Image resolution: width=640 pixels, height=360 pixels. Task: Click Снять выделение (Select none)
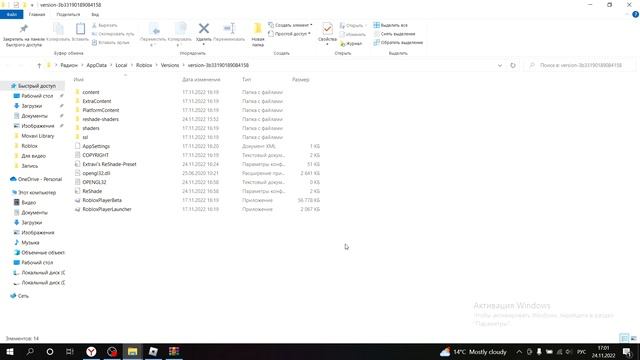pyautogui.click(x=394, y=34)
